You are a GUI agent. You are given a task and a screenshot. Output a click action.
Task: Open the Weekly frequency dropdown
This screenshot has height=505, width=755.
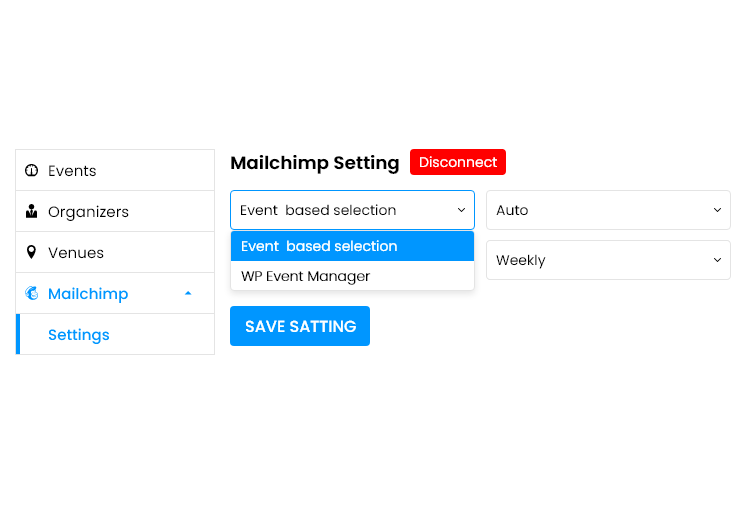(608, 260)
